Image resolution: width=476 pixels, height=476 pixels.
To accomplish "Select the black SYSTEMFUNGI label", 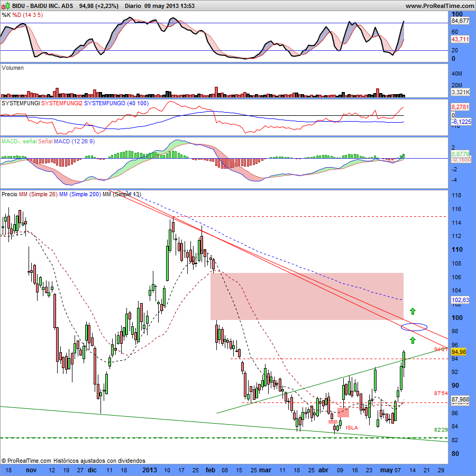I will (21, 103).
